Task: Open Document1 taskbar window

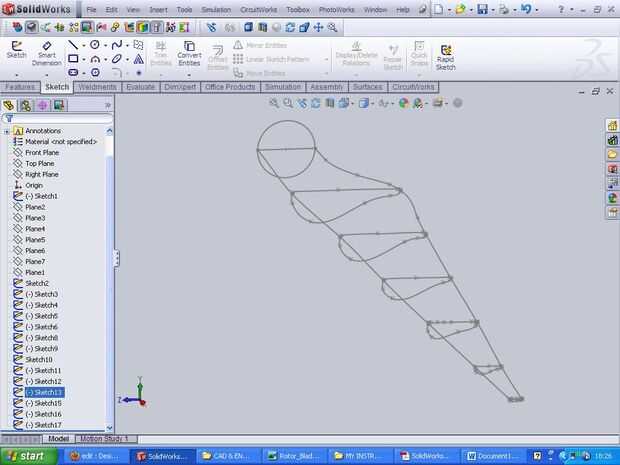Action: click(x=493, y=456)
